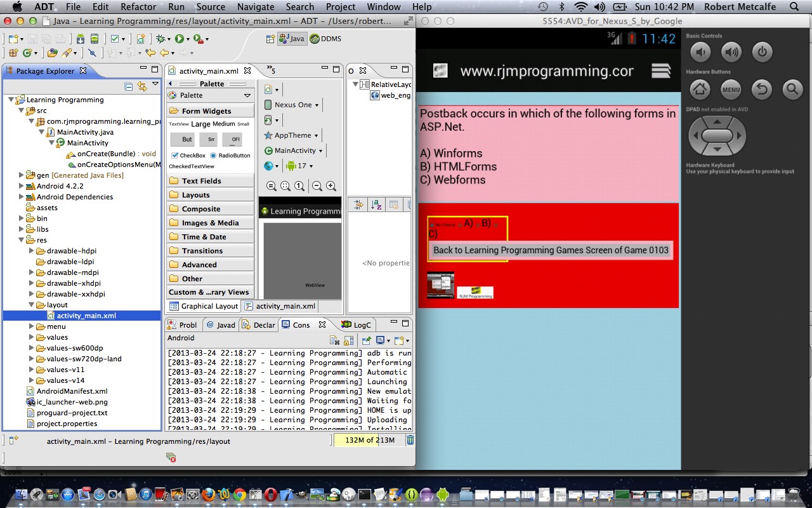812x508 pixels.
Task: Open the Custom & Library Views palette category
Action: [x=211, y=292]
